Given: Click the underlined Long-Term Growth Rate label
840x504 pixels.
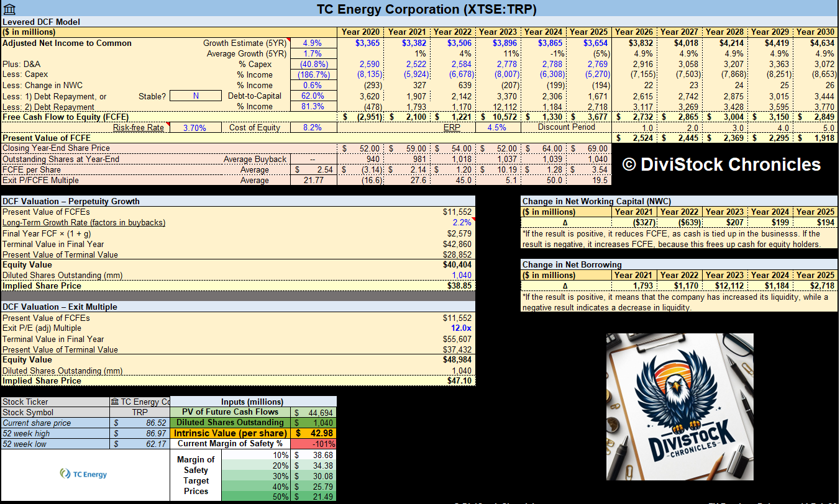Looking at the screenshot, I should (85, 222).
